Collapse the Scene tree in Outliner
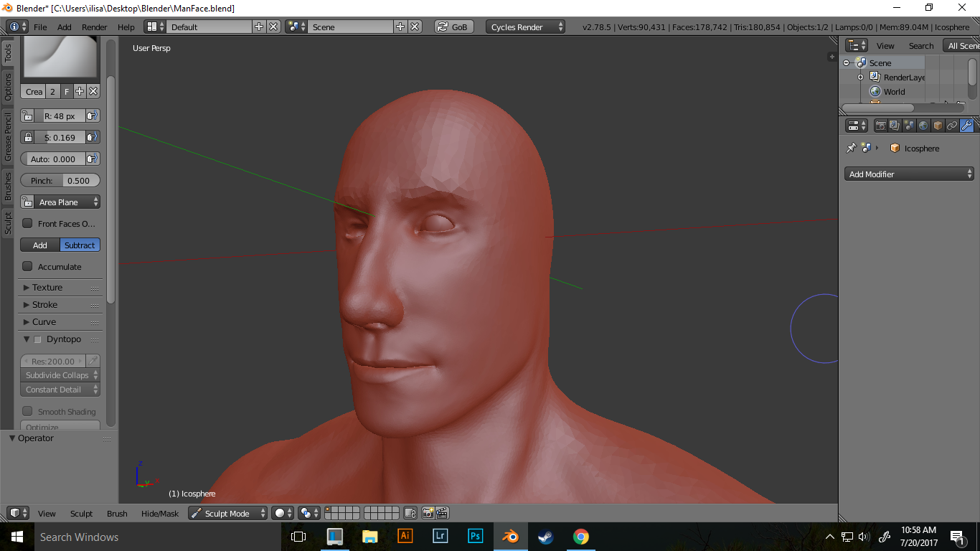This screenshot has width=980, height=551. point(847,63)
